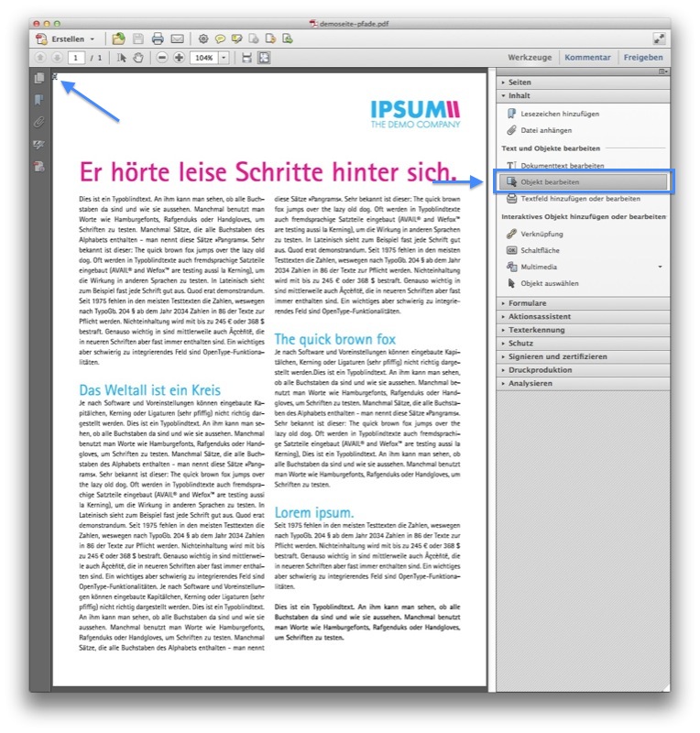Open the Werkzeuge pane tab
Viewport: 700px width, 733px height.
[530, 57]
